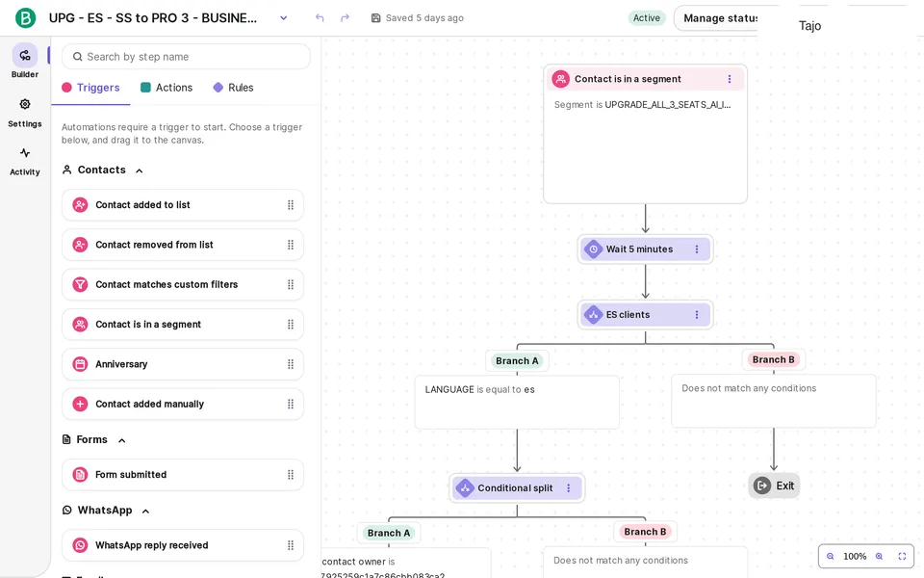Click the 100% zoom level value
Screen dimensions: 924x578
click(855, 556)
